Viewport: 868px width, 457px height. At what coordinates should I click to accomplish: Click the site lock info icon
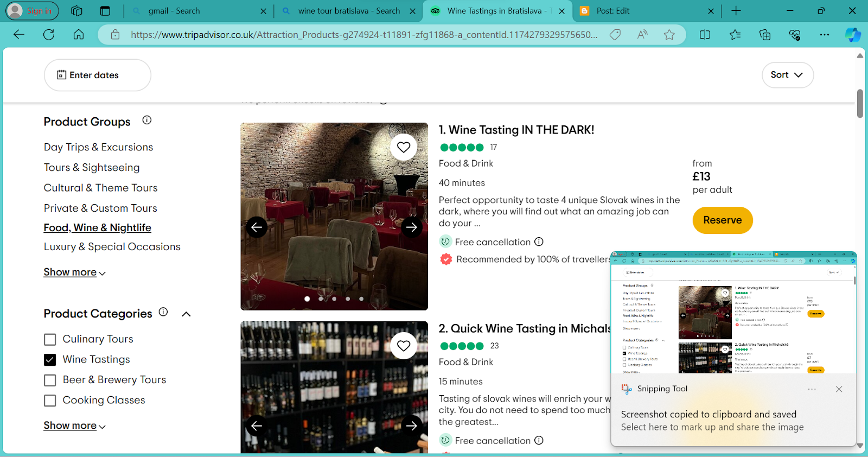tap(115, 35)
